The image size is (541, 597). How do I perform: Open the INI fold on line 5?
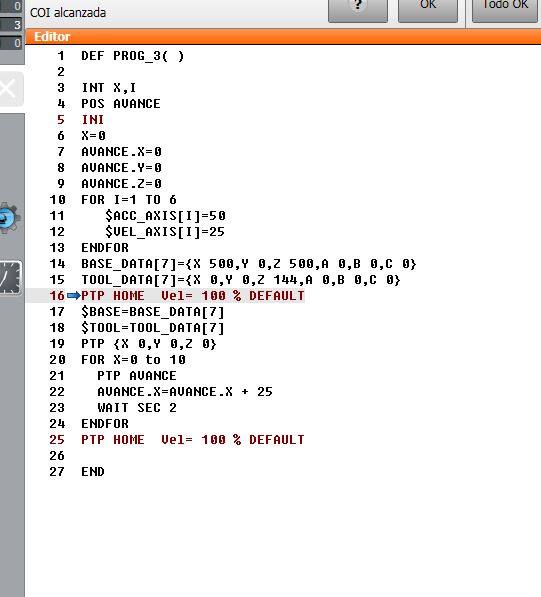tap(93, 120)
